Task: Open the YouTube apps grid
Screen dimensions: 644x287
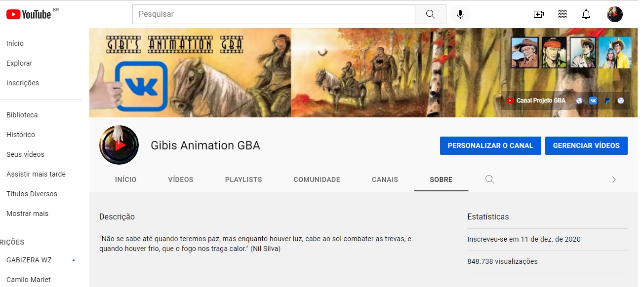Action: coord(563,14)
